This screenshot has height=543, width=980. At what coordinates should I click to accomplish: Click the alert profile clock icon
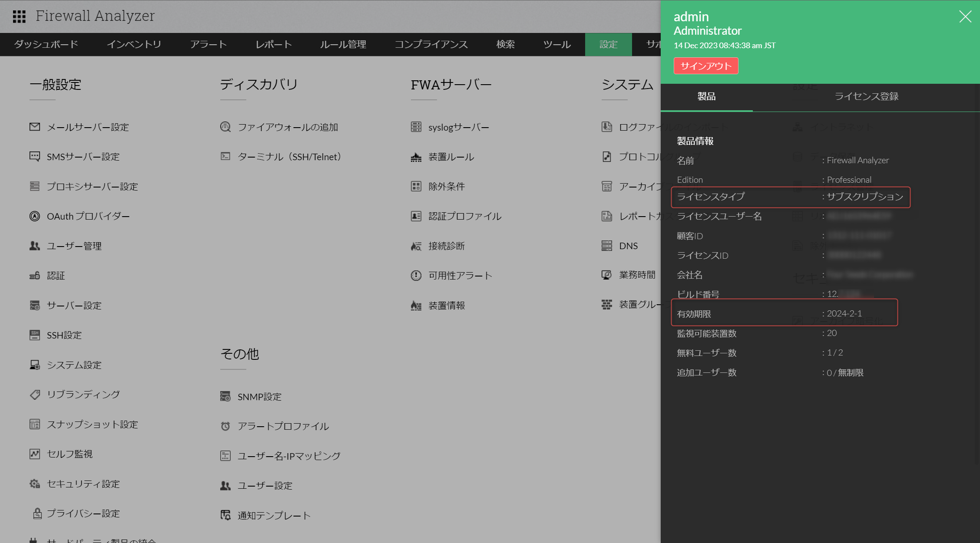tap(225, 426)
